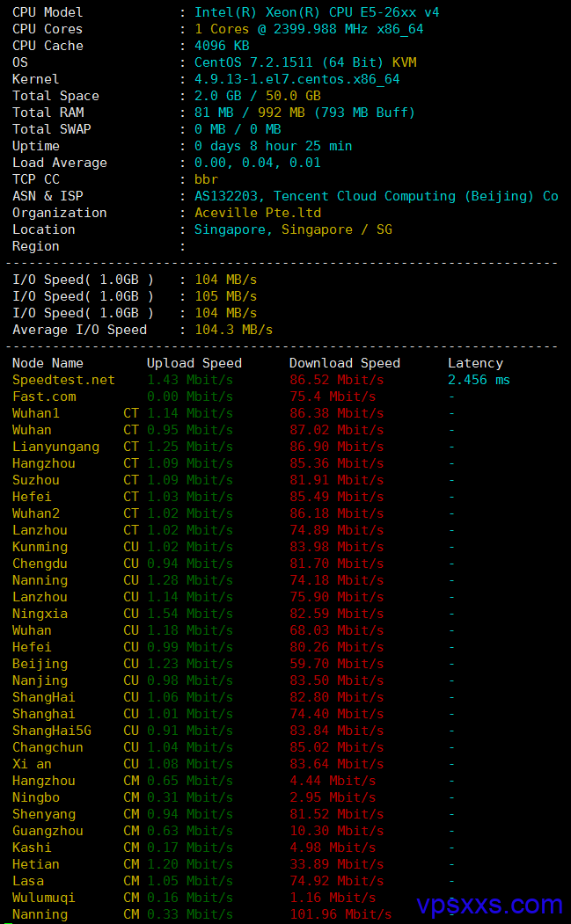Click the Singapore location value
The width and height of the screenshot is (571, 924).
click(x=293, y=229)
